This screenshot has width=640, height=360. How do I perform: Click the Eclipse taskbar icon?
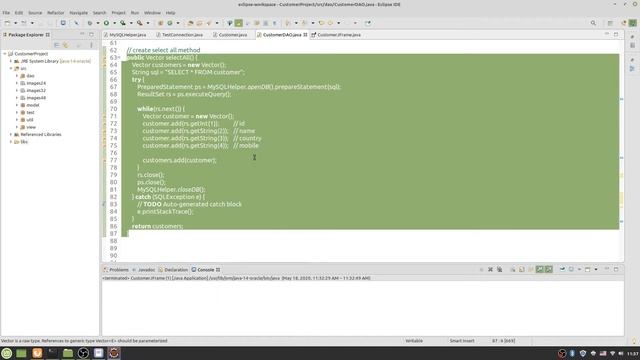[x=114, y=353]
